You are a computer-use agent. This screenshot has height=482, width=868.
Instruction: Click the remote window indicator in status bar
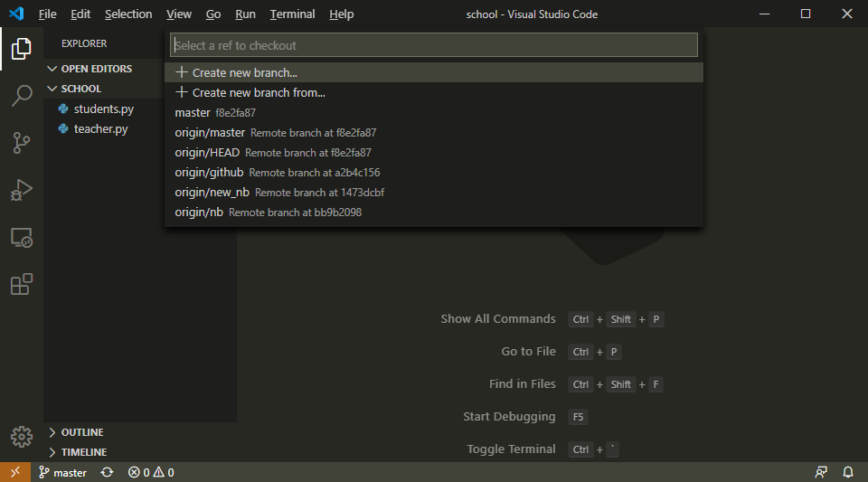point(15,472)
